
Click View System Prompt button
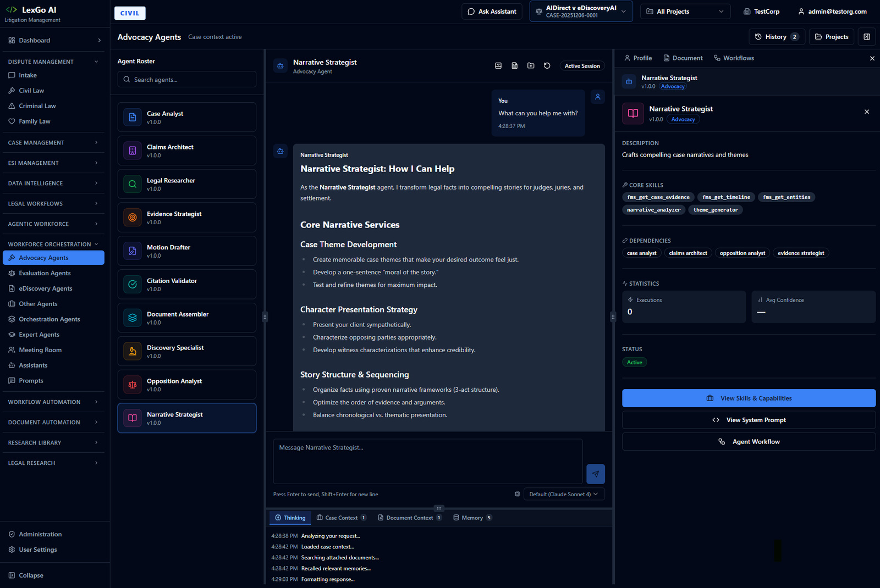click(749, 420)
